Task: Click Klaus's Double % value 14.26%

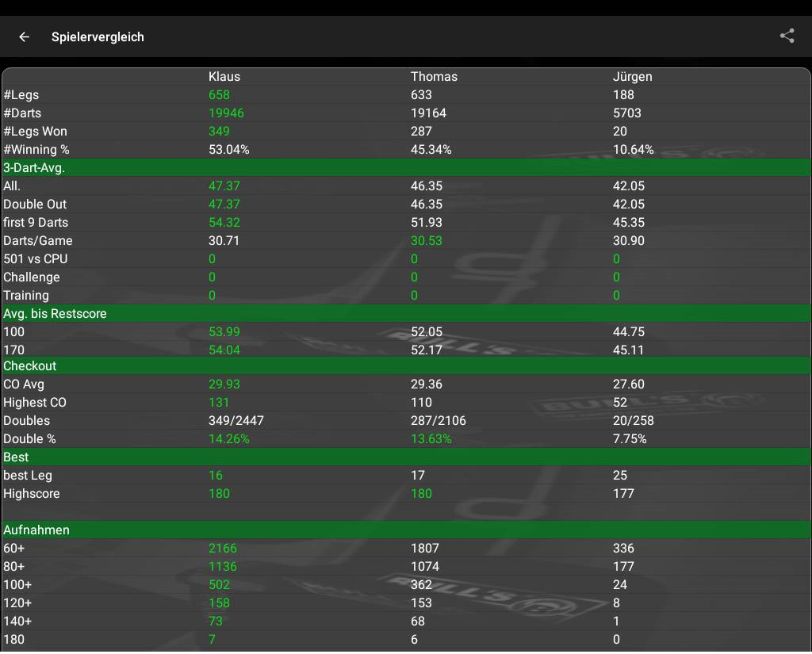Action: [229, 439]
